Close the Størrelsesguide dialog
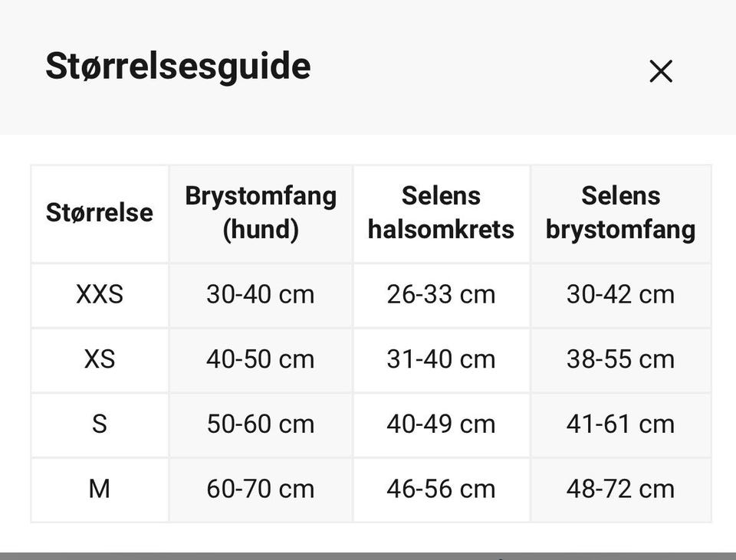Image resolution: width=736 pixels, height=560 pixels. [661, 71]
